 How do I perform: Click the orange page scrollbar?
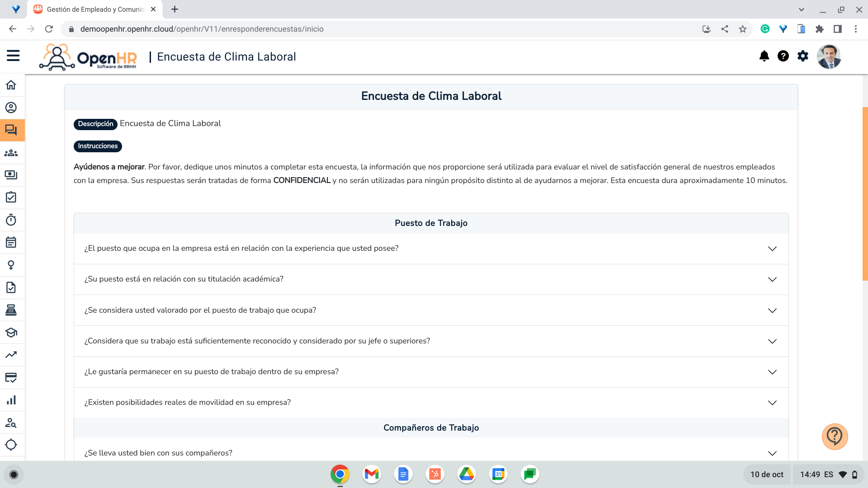[865, 194]
